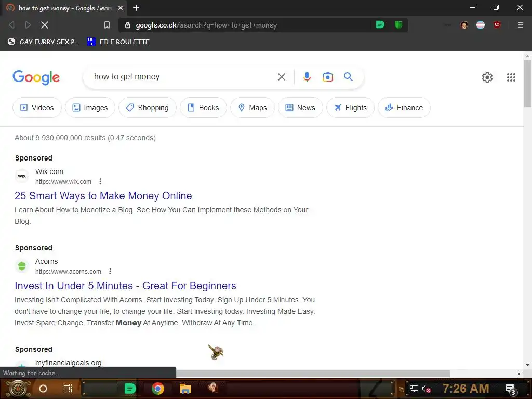This screenshot has height=399, width=532.
Task: Search by image with camera icon
Action: (327, 77)
